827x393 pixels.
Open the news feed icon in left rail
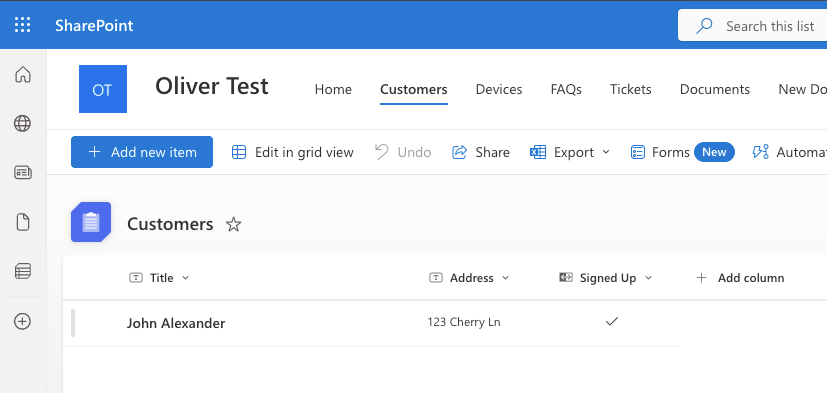pos(23,172)
